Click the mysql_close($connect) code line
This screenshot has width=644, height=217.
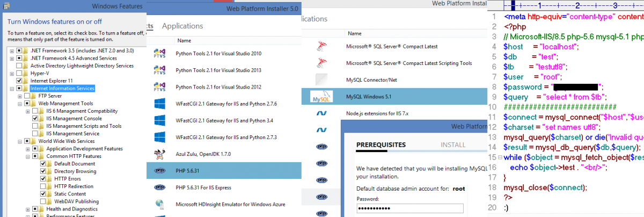pyautogui.click(x=546, y=187)
